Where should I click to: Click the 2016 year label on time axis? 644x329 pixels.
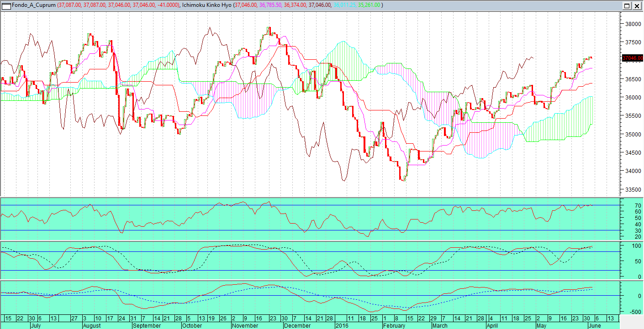(x=342, y=326)
